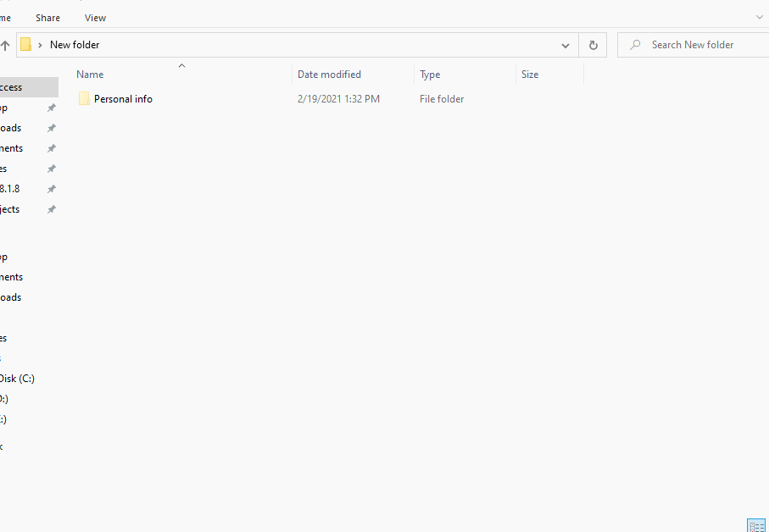This screenshot has height=532, width=769.
Task: Select Quick access in the sidebar
Action: [29, 87]
